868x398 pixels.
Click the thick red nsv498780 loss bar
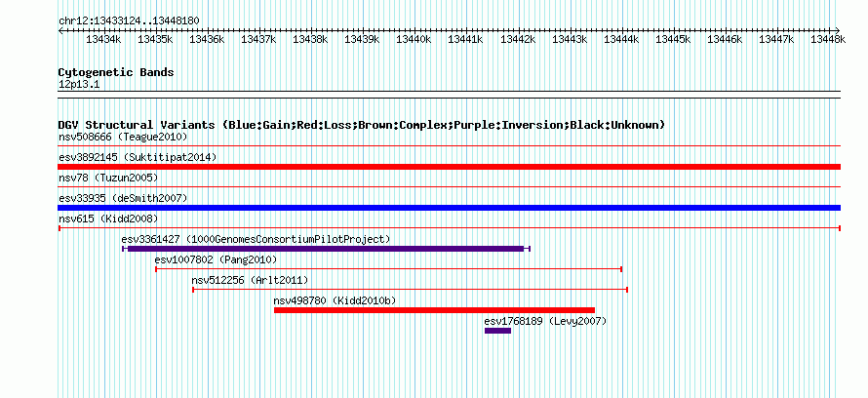click(x=434, y=310)
